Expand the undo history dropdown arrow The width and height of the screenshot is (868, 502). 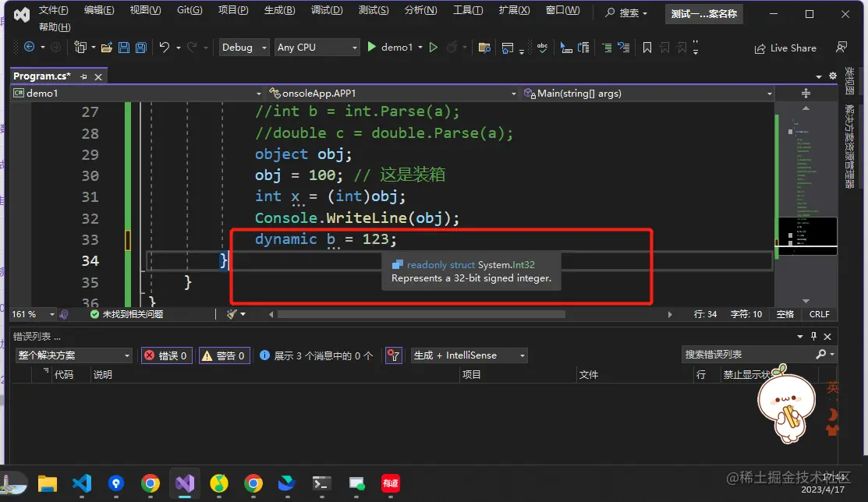click(x=179, y=48)
